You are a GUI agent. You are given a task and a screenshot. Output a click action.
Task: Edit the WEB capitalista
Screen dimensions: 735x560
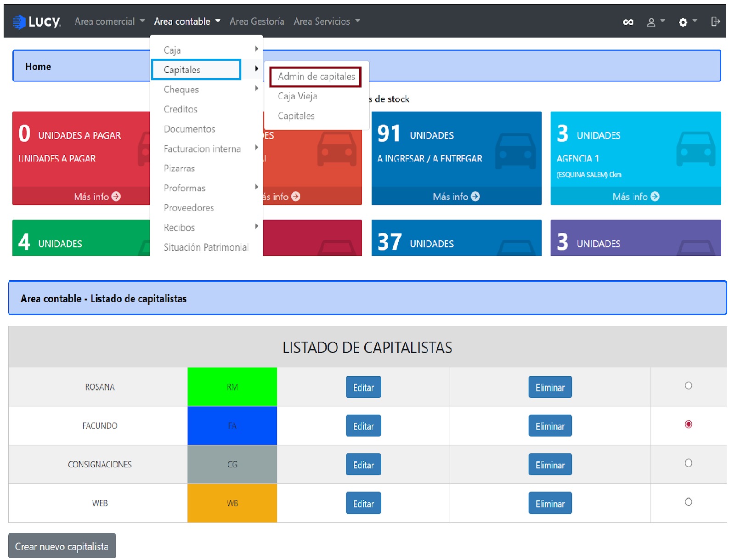(x=363, y=503)
